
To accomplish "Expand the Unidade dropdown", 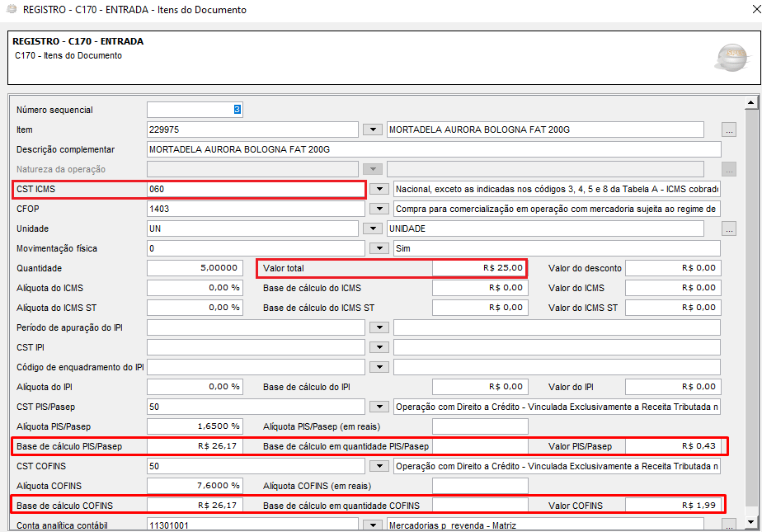I will 374,228.
